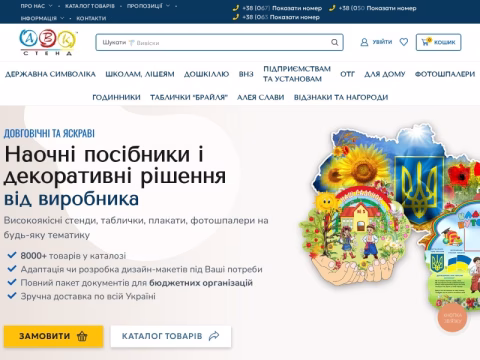The width and height of the screenshot is (480, 360).
Task: Click phone icon beside +38 (050) number
Action: tap(332, 8)
